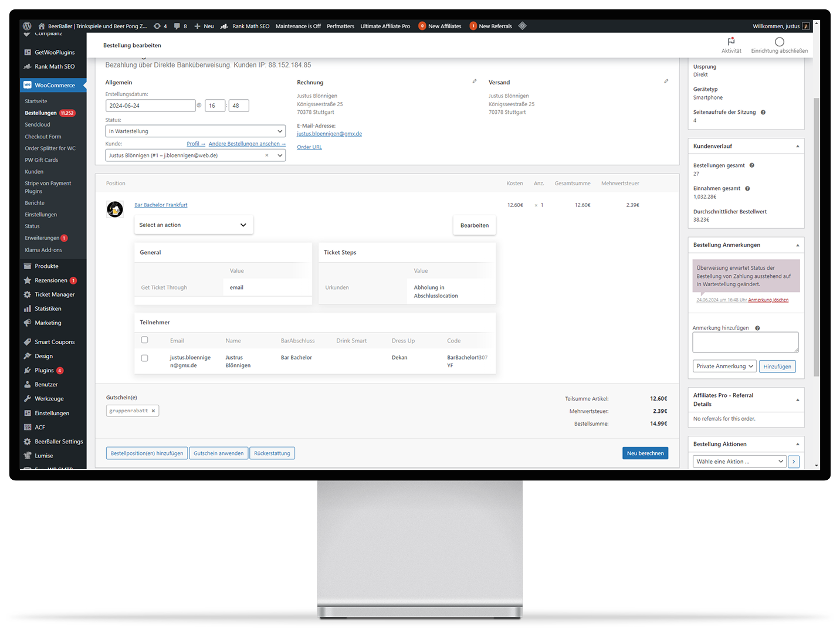Toggle select-all checkbox in Teilnehmer header
The image size is (840, 634).
145,340
